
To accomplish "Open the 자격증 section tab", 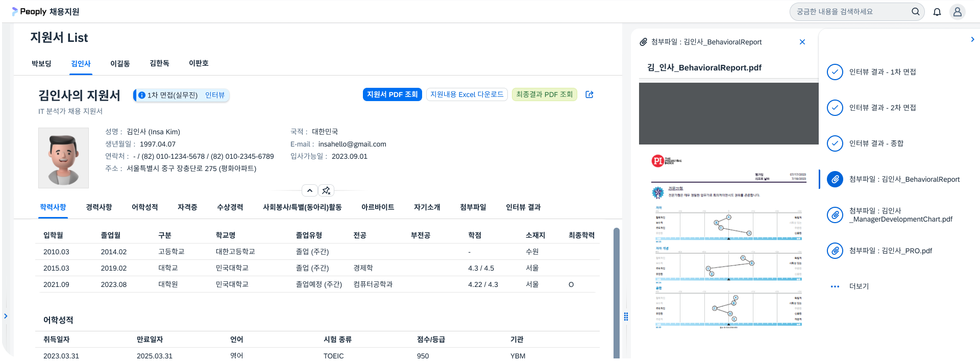I will [187, 207].
